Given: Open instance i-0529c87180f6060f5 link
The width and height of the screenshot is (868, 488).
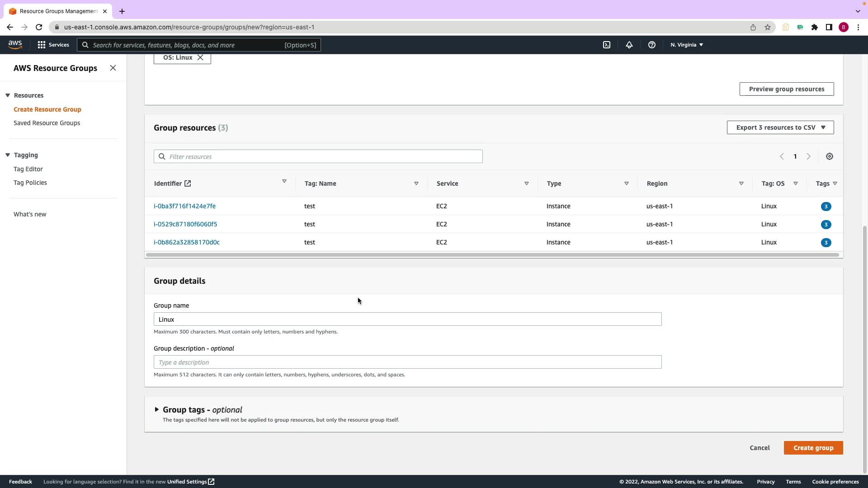Looking at the screenshot, I should (x=185, y=224).
